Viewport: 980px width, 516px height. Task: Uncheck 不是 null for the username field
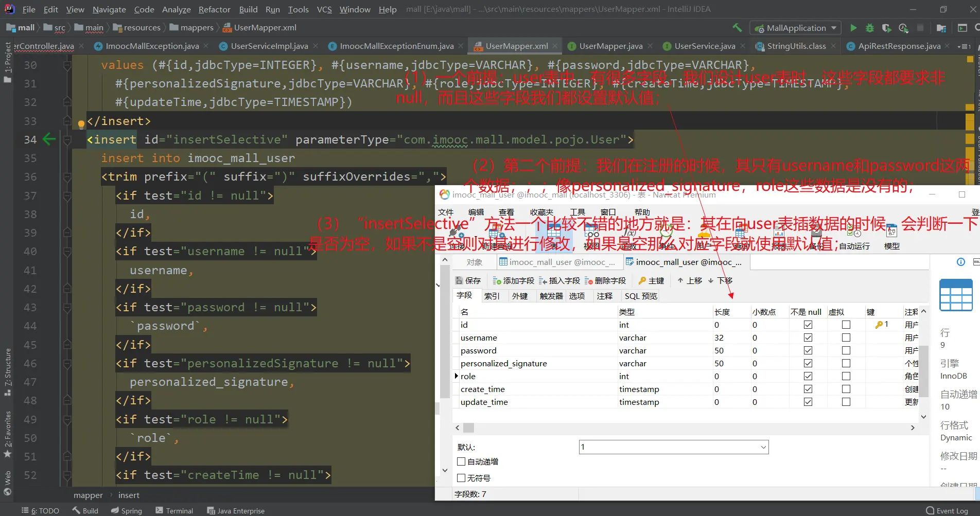point(808,337)
